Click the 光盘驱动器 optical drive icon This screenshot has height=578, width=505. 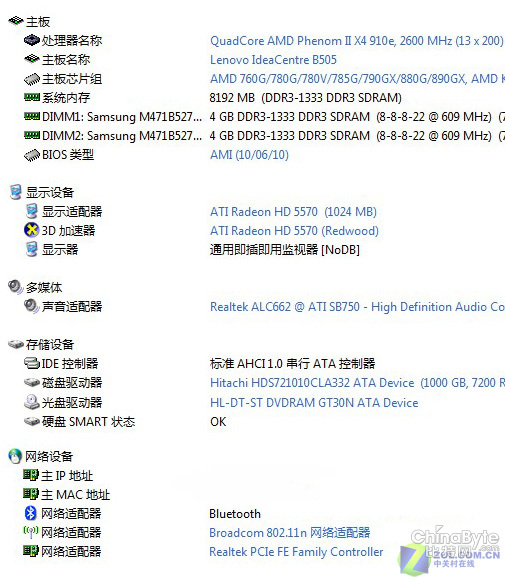(32, 402)
